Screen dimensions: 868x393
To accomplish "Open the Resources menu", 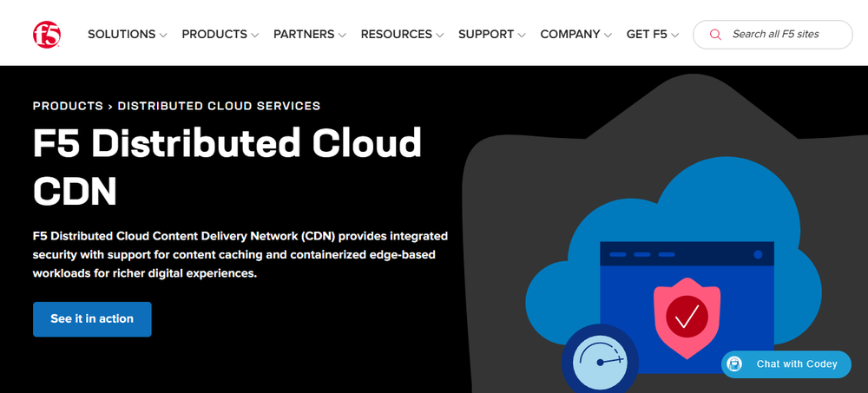I will [x=402, y=35].
